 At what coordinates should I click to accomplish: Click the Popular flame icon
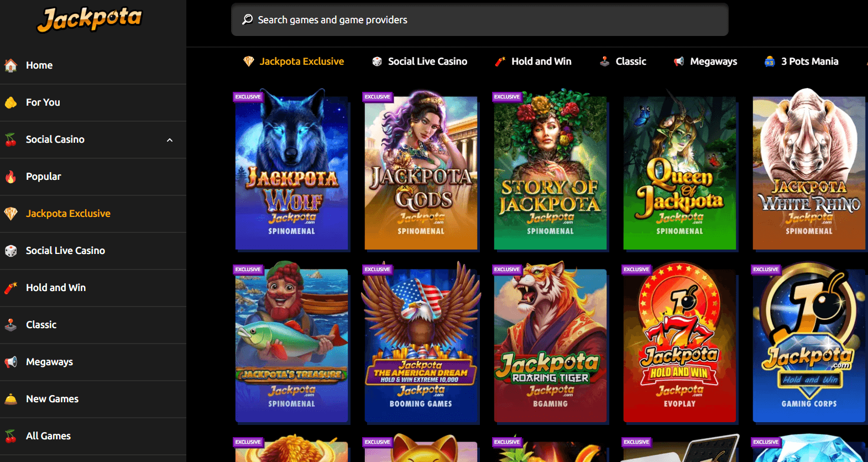pyautogui.click(x=11, y=177)
